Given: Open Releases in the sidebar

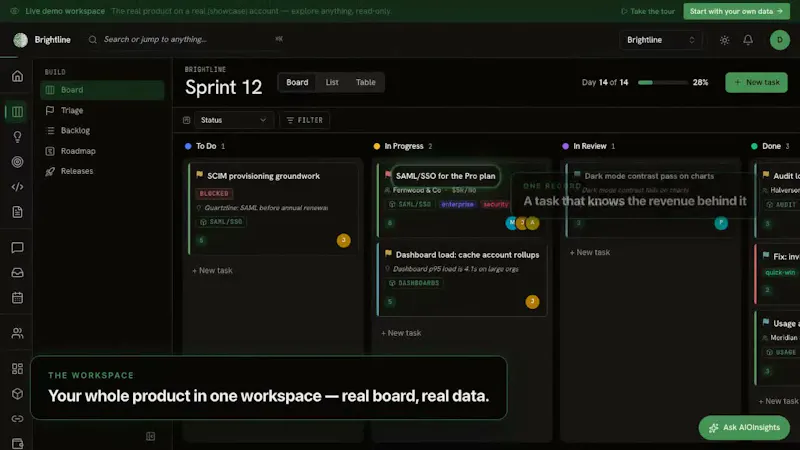Looking at the screenshot, I should pyautogui.click(x=102, y=171).
